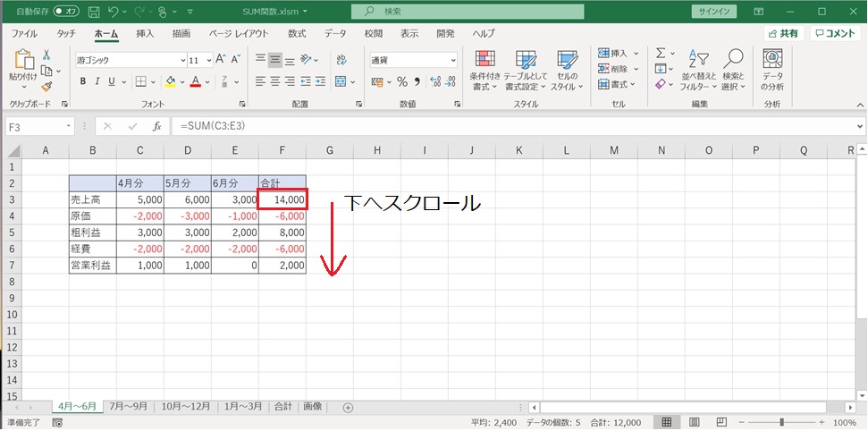Expand the number format dropdown 通貨
Image resolution: width=868 pixels, height=431 pixels.
[x=452, y=60]
